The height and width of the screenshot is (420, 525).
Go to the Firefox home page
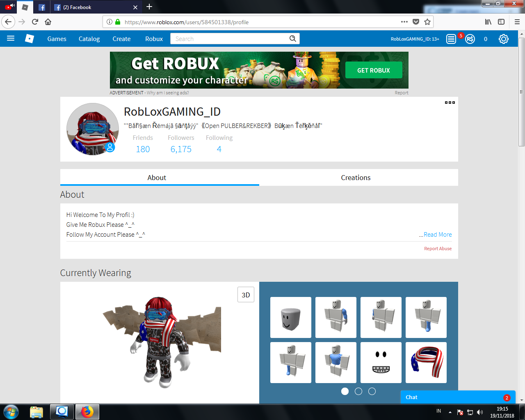tap(48, 22)
